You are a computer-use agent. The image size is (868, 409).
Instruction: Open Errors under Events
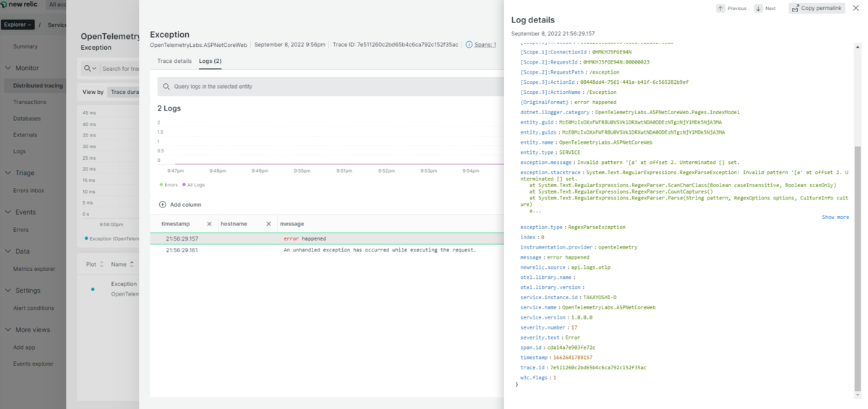click(x=21, y=230)
